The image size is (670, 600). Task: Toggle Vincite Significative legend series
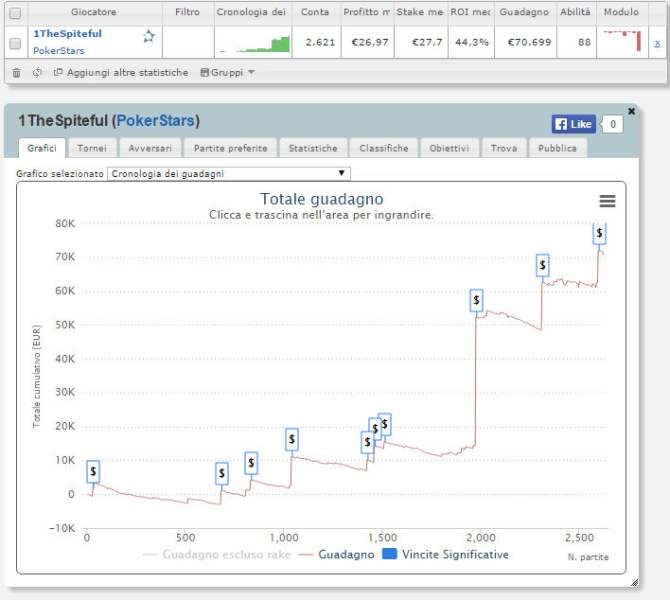click(x=445, y=555)
